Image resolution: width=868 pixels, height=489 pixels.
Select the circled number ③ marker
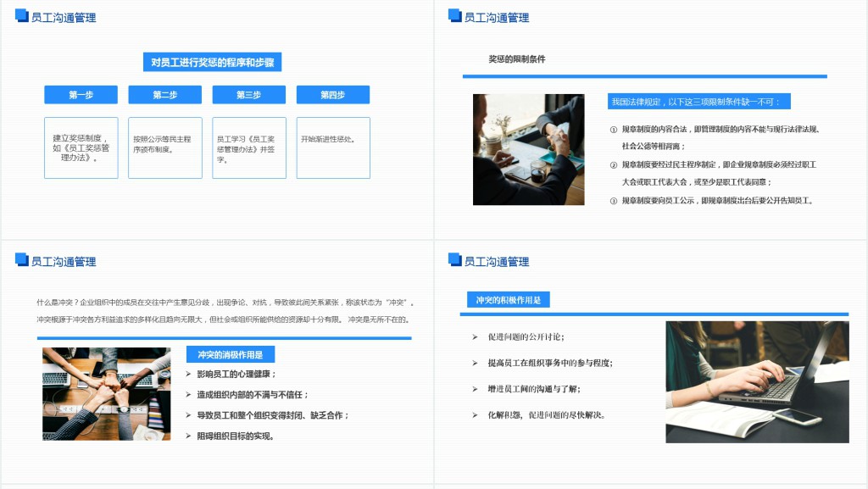[614, 201]
